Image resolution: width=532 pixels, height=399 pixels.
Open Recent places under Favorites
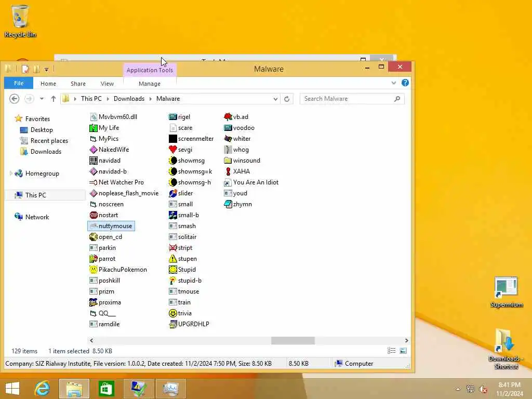point(49,140)
